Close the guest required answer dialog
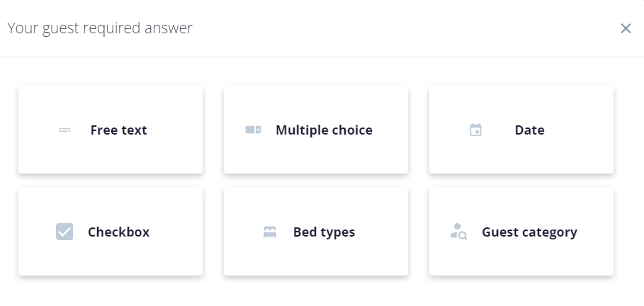Screen dimensions: 644x306 626,28
